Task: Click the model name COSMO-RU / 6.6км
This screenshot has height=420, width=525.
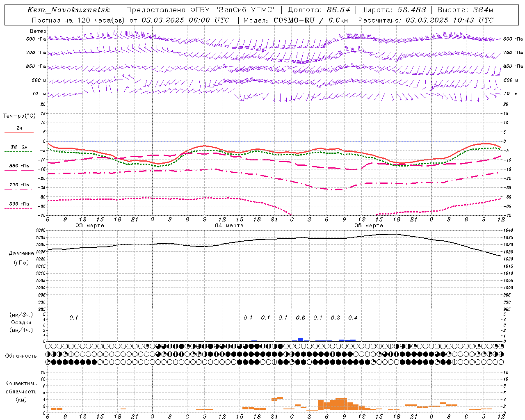Action: pos(311,20)
